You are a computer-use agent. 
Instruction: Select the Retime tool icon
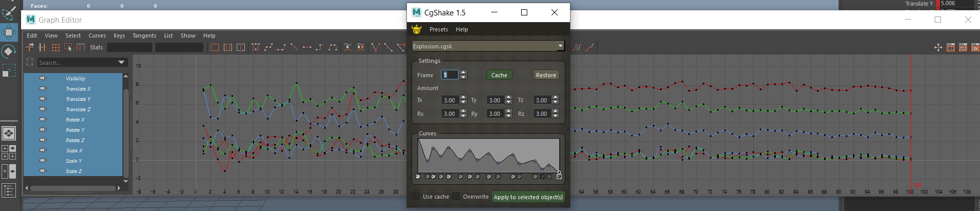coord(81,47)
